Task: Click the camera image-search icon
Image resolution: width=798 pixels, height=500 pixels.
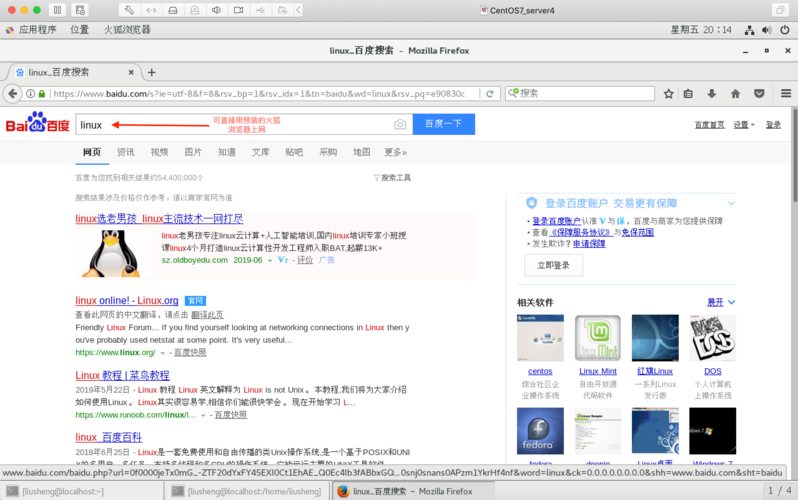Action: tap(400, 125)
